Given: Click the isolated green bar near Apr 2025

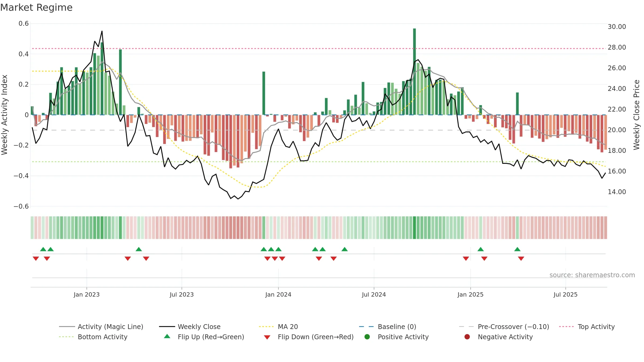Looking at the screenshot, I should [x=517, y=104].
